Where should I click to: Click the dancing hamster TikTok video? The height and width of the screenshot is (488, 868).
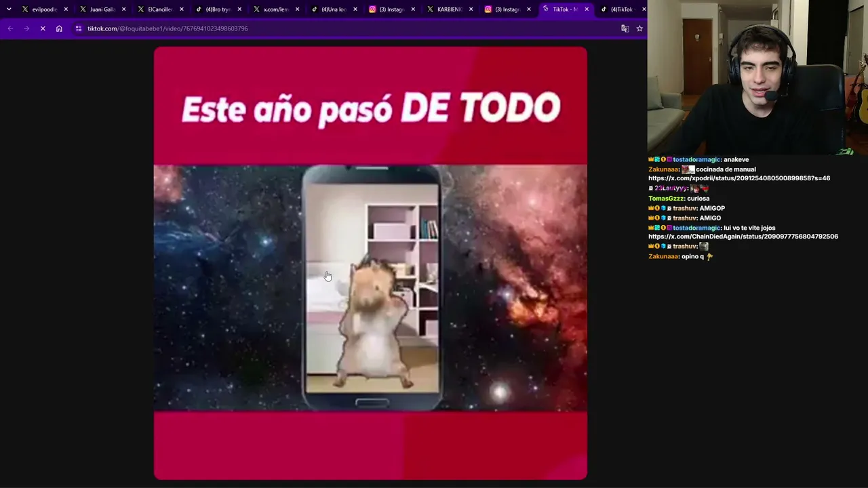point(370,263)
